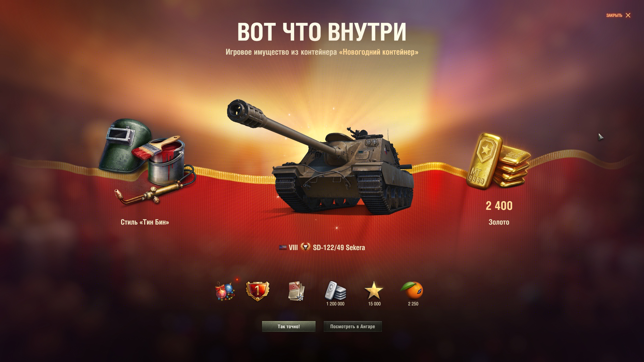Select the welding mask and paint style icon

tap(147, 161)
